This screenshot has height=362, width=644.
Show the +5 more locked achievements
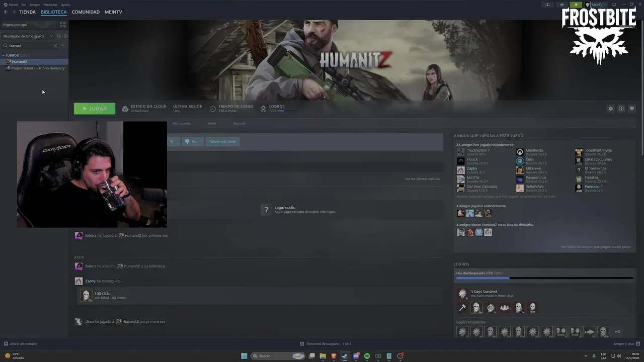(x=617, y=332)
